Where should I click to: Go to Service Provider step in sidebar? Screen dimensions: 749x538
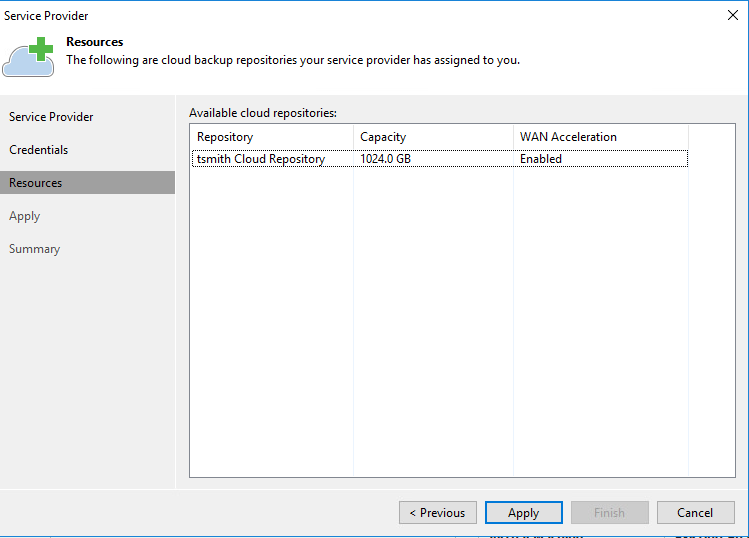point(51,117)
